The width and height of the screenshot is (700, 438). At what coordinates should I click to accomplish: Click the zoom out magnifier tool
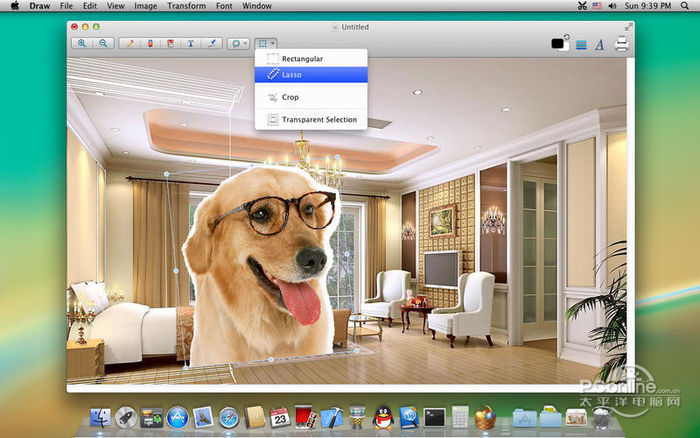(x=104, y=43)
